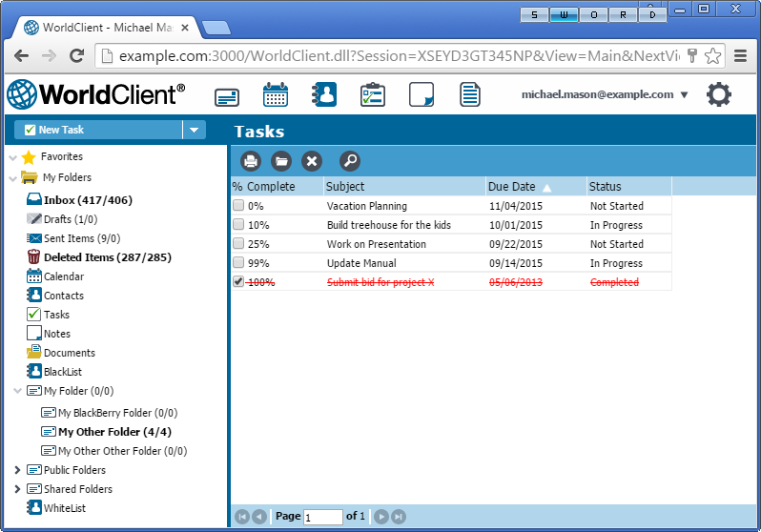Click the New Task button
This screenshot has height=532, width=761.
point(98,131)
